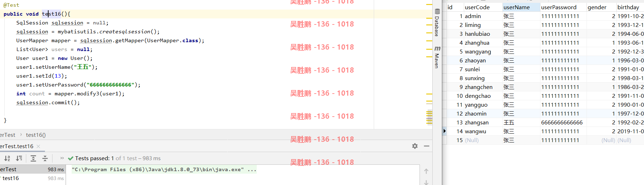Sort test results alphabetically

pyautogui.click(x=7, y=158)
